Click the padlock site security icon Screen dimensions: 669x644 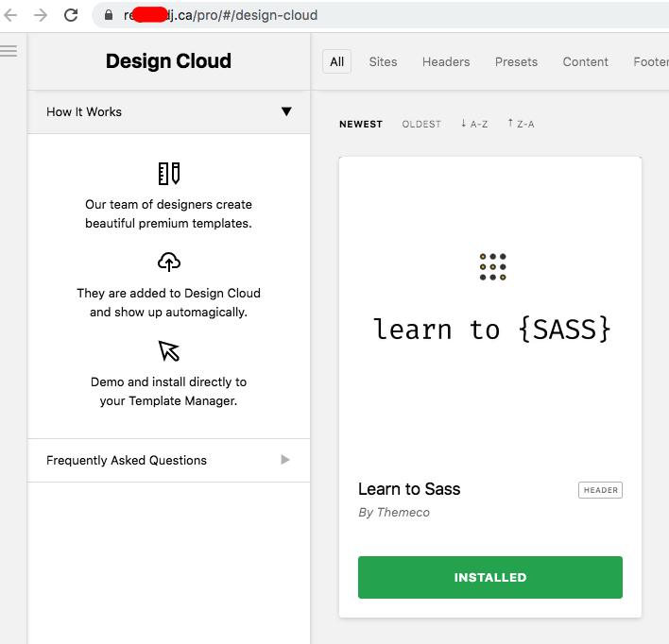[x=109, y=15]
